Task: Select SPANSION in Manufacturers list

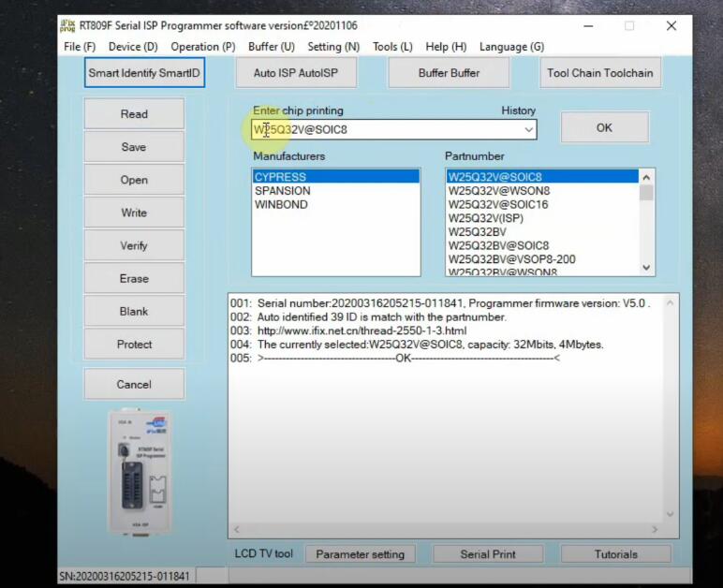Action: click(336, 191)
